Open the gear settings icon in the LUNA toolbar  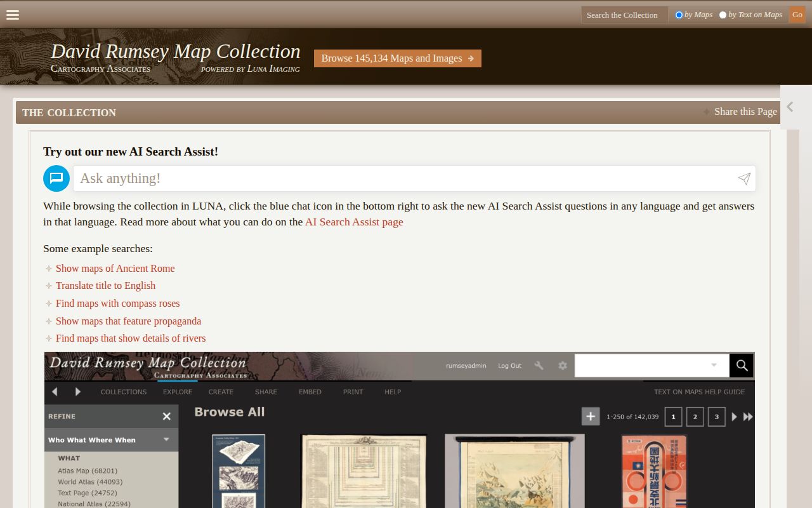563,366
